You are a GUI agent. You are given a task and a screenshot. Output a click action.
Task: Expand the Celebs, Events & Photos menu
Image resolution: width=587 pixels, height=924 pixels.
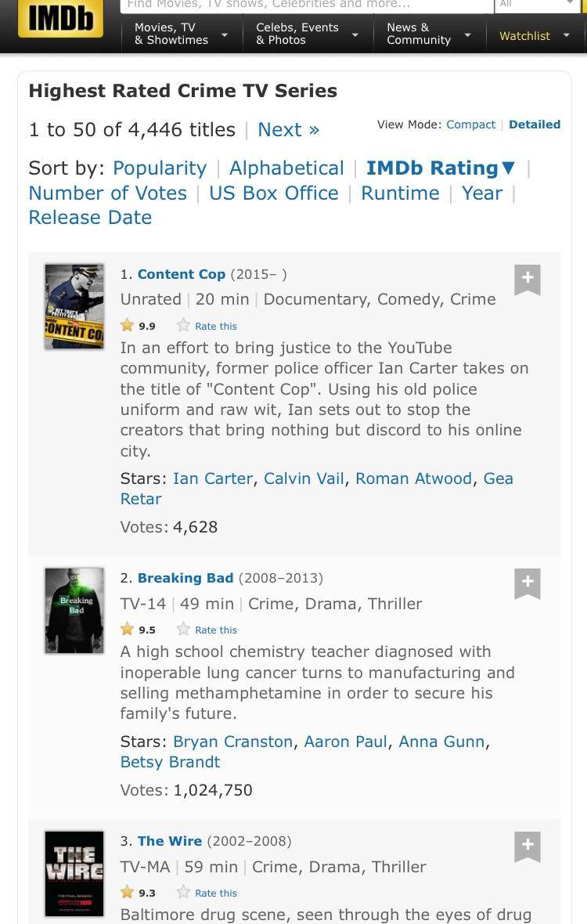pos(307,34)
